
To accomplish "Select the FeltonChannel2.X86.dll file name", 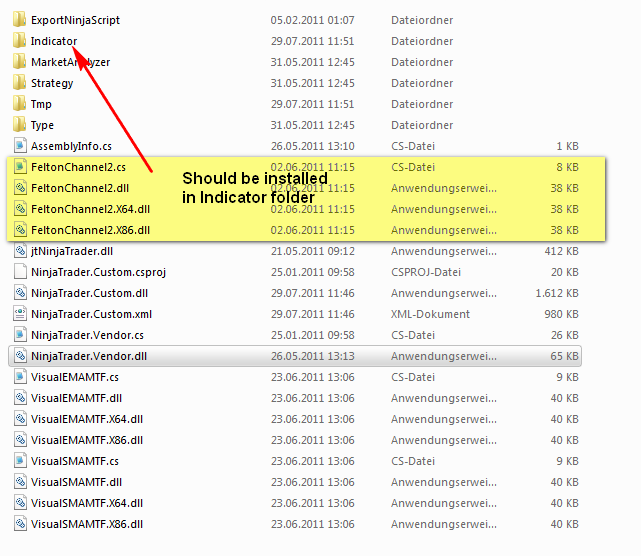I will click(x=90, y=230).
